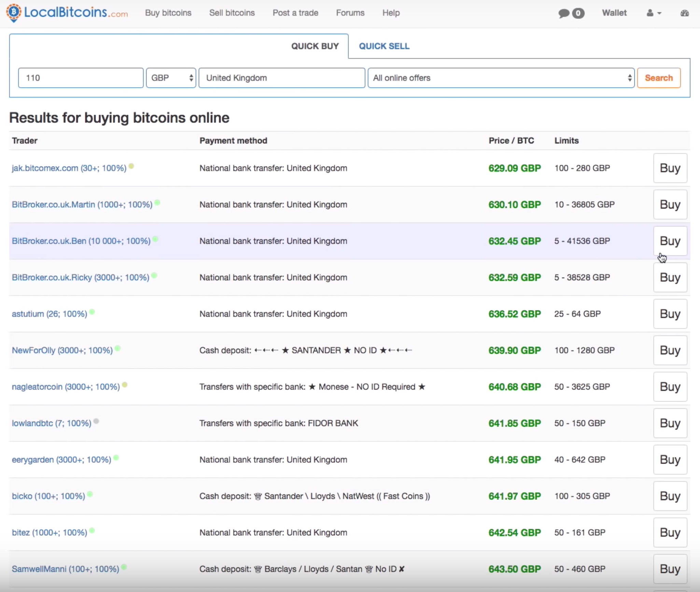Open BitBroker.co.uk.Ricky trader profile
700x592 pixels.
coord(81,278)
